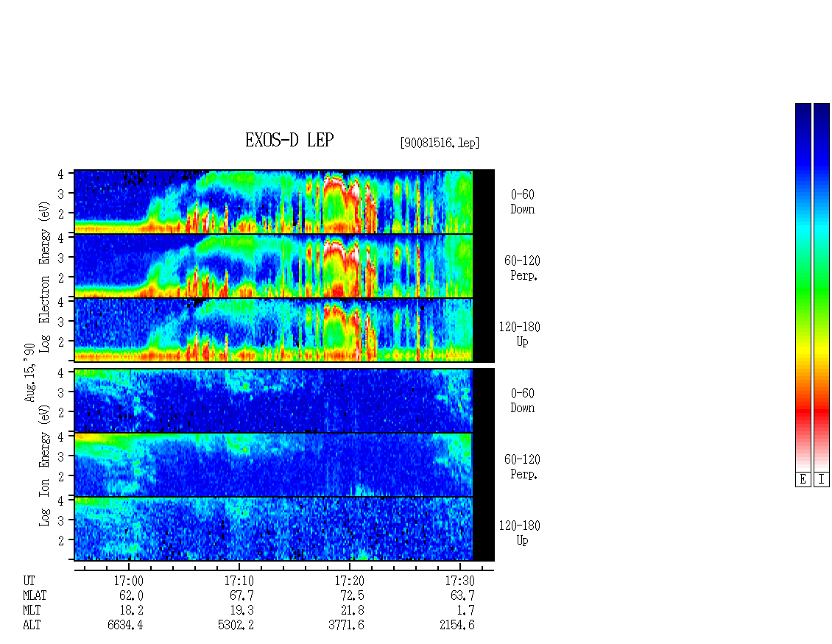Click the MLT value 1.7
Viewport: 832px width, 644px height.
tap(465, 611)
